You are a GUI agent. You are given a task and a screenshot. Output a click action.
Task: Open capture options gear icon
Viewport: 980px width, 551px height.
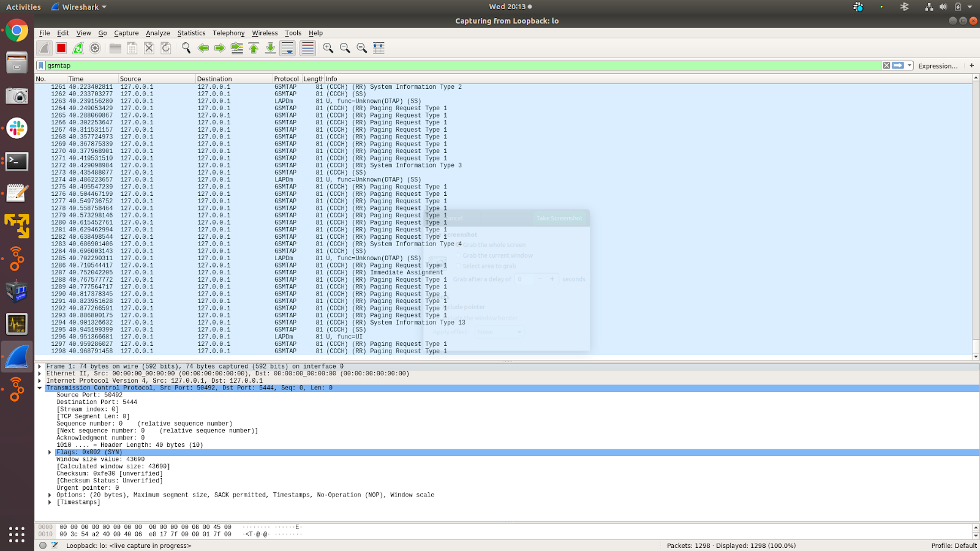point(95,48)
